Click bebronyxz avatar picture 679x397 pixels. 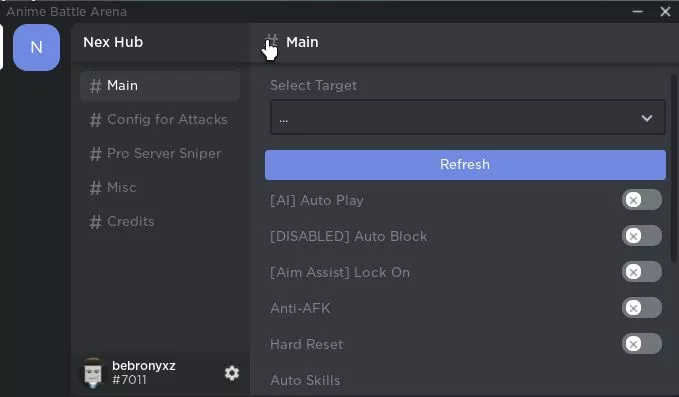click(x=93, y=372)
